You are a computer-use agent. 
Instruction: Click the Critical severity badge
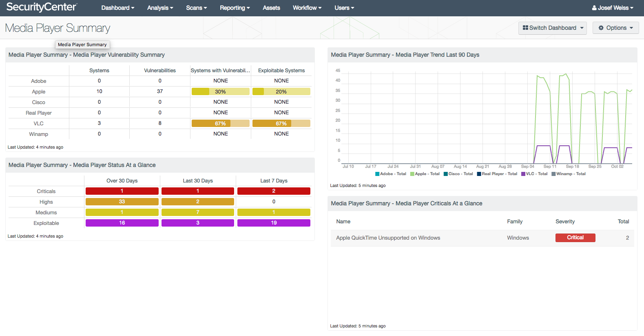pyautogui.click(x=575, y=238)
